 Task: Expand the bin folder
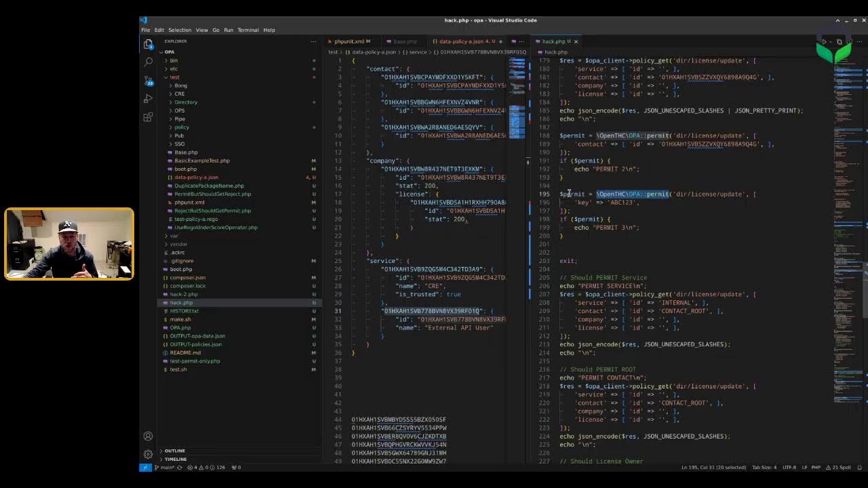coord(174,60)
